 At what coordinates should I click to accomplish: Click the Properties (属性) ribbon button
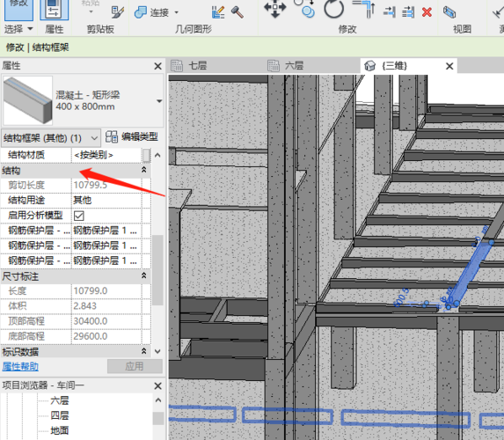coord(54,17)
